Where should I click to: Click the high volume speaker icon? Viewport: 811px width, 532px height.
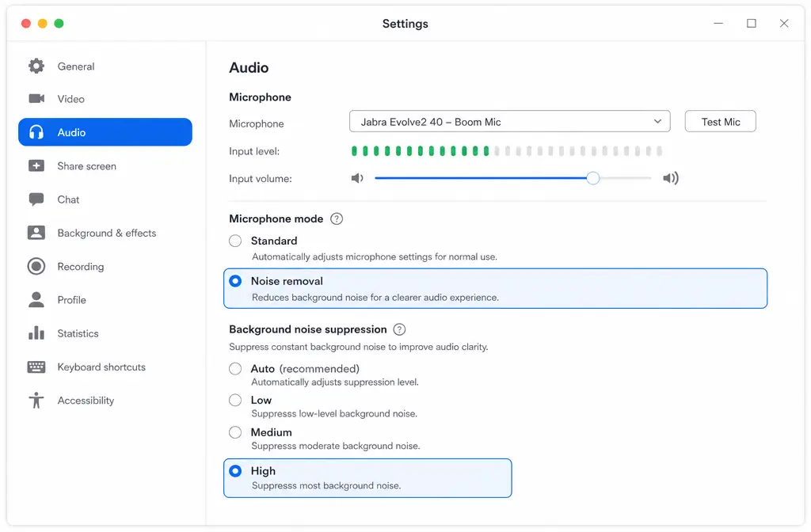click(x=671, y=178)
